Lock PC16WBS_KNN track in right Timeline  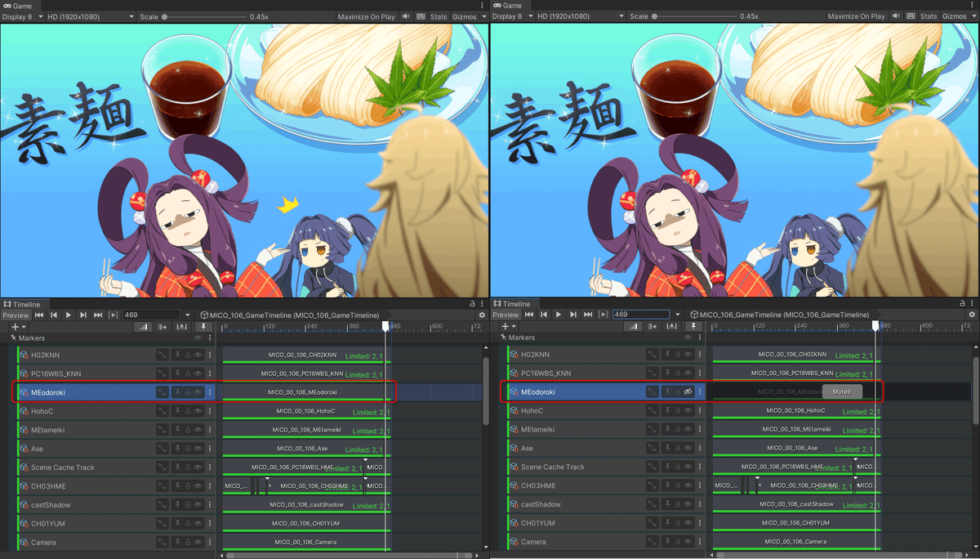(677, 373)
